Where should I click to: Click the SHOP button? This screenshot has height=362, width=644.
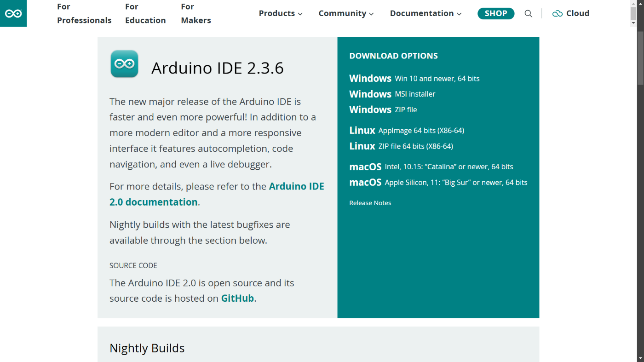(x=496, y=13)
